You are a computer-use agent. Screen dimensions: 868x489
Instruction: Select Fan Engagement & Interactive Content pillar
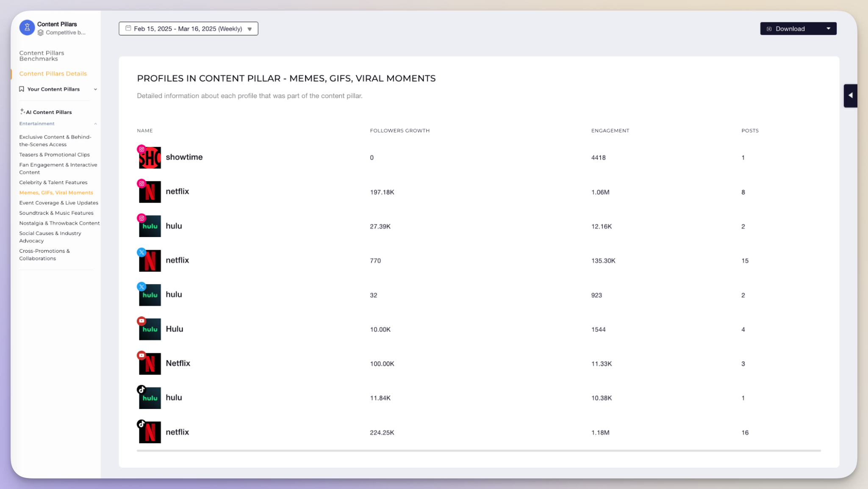58,169
